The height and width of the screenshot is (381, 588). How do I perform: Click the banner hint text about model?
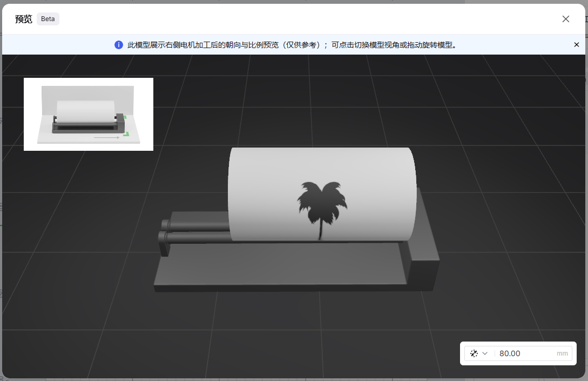coord(292,45)
